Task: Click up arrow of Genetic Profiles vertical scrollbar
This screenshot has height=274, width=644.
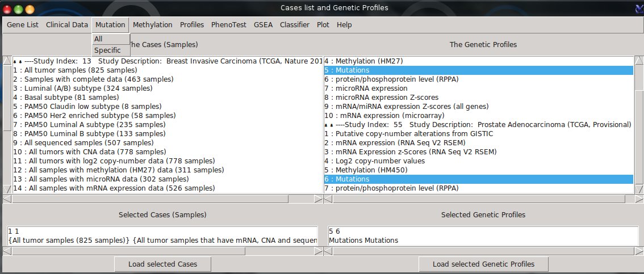Action: tap(639, 60)
